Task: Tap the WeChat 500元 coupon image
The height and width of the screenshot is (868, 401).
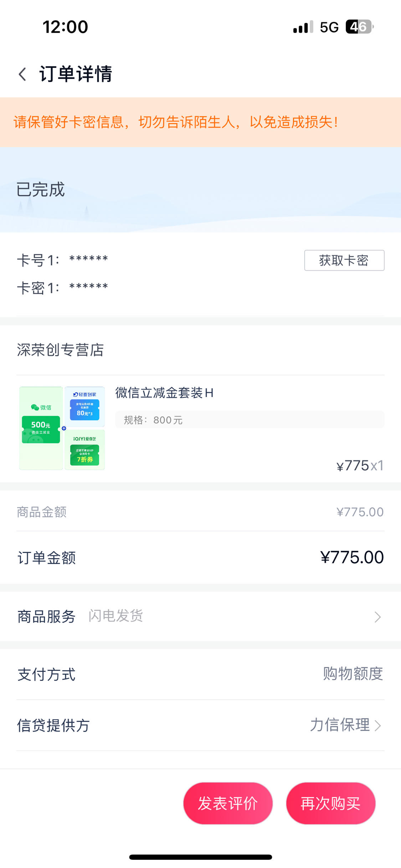Action: tap(41, 428)
